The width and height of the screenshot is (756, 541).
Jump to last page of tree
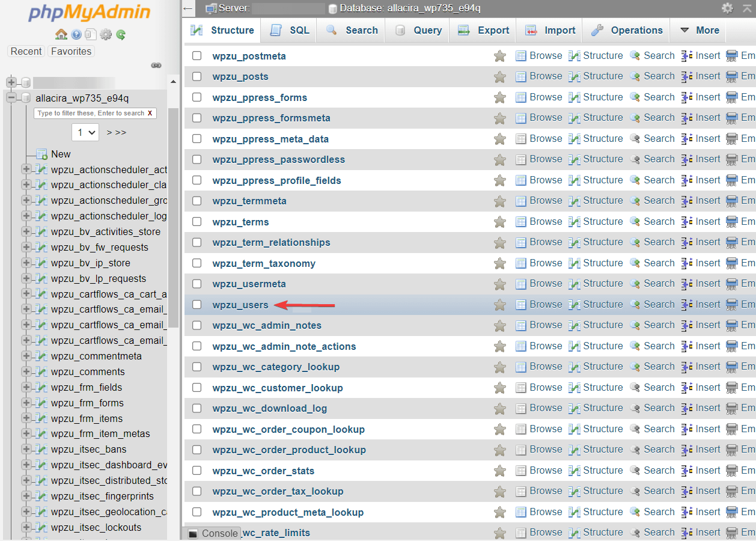[x=121, y=132]
